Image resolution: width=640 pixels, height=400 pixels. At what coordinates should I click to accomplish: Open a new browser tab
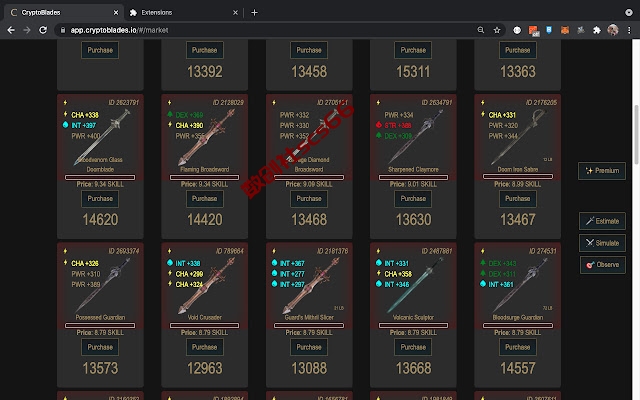coord(254,13)
